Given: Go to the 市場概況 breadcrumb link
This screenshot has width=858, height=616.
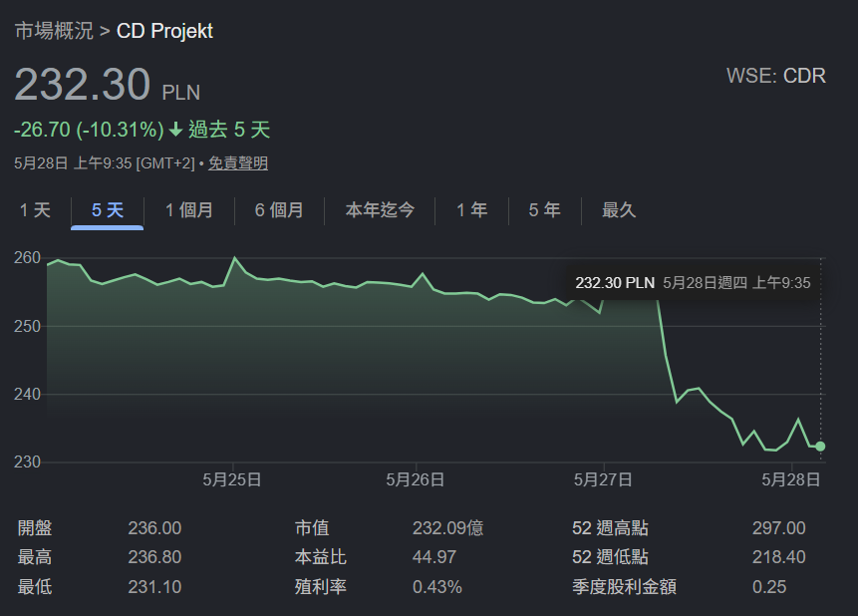Looking at the screenshot, I should (54, 31).
